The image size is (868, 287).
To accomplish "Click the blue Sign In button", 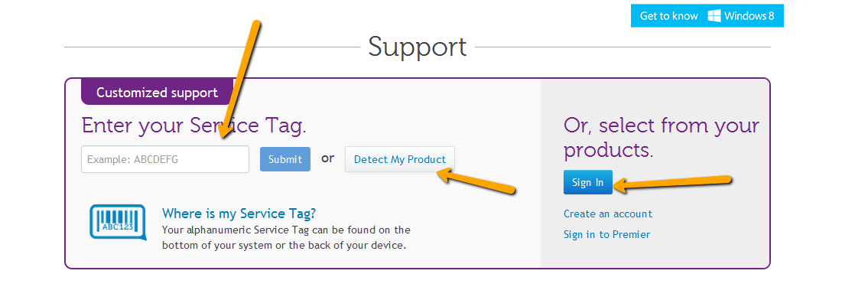I will pos(588,182).
